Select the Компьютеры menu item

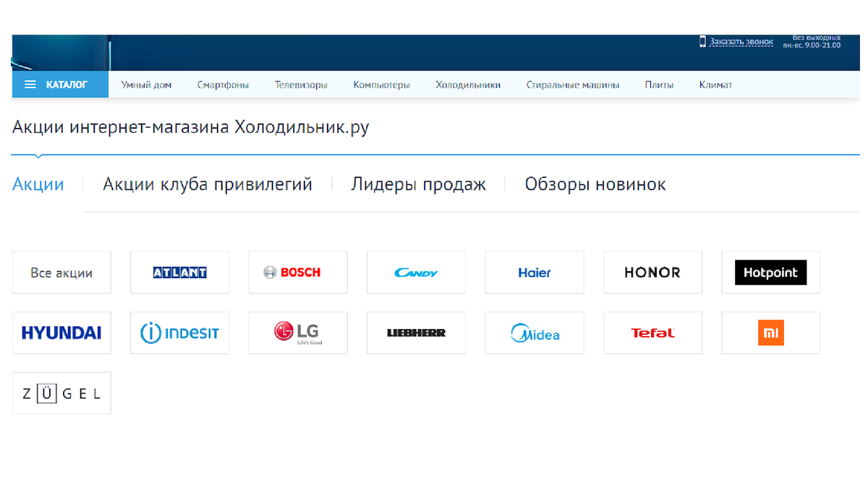click(382, 85)
